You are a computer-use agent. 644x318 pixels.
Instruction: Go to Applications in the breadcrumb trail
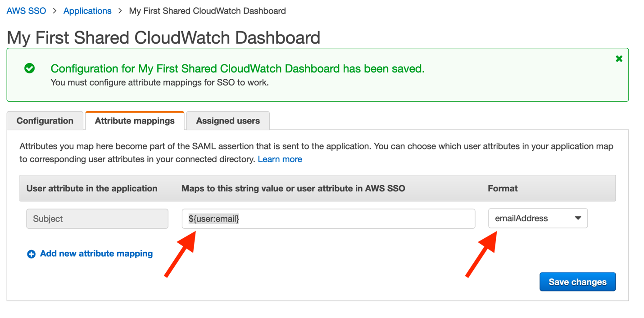point(87,10)
